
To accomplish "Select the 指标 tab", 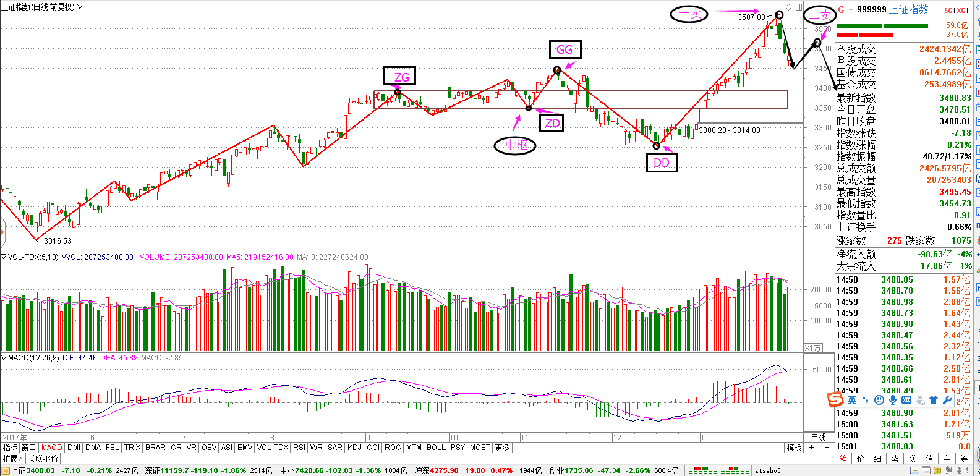I will coord(10,448).
